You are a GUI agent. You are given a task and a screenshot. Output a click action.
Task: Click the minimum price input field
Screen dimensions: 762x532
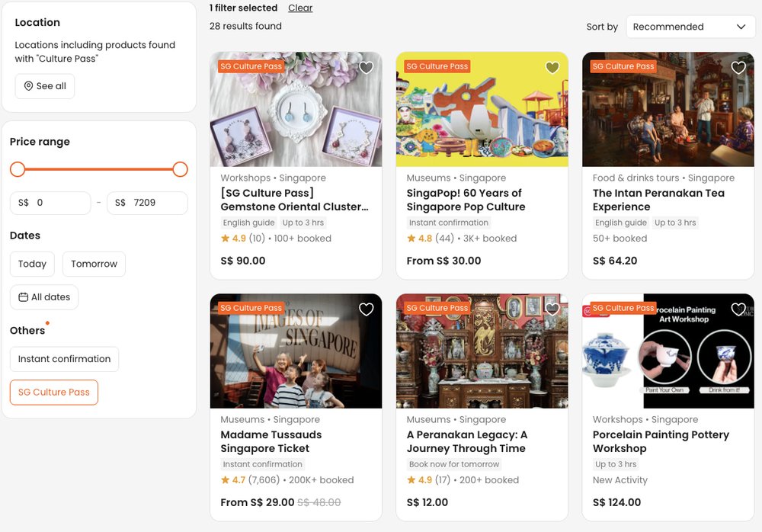coord(59,203)
